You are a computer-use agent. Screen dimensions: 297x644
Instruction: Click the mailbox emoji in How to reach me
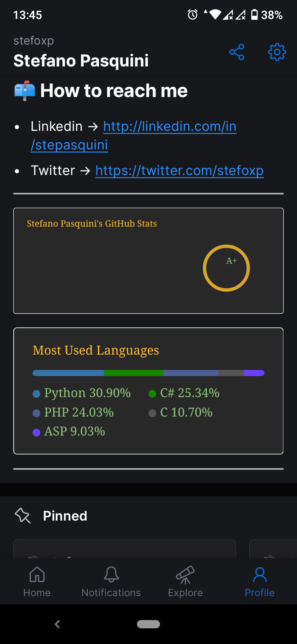pos(24,90)
